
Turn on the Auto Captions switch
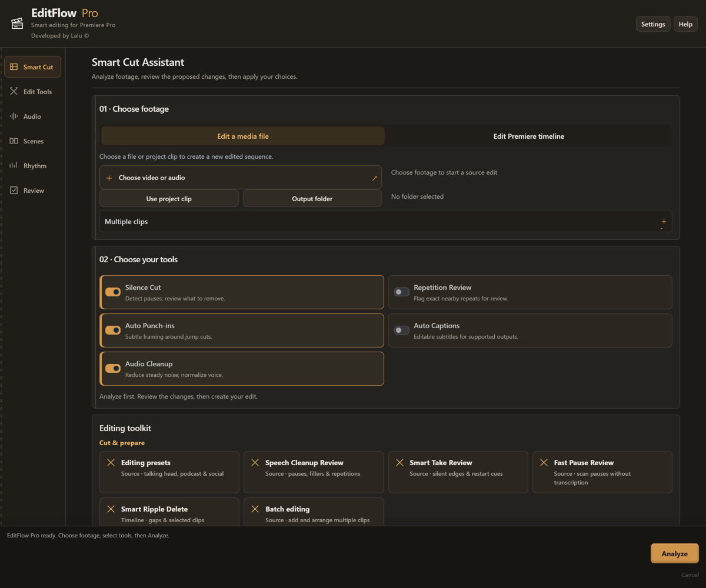point(402,330)
